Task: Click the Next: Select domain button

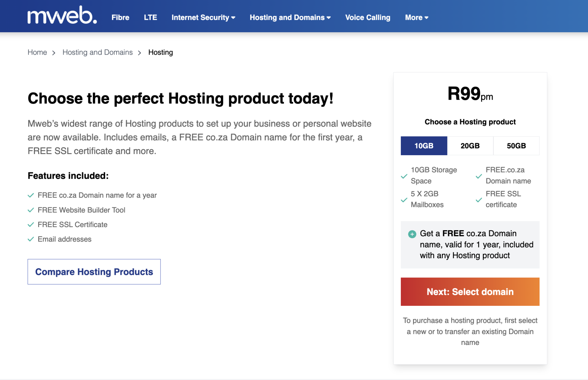Action: 470,292
